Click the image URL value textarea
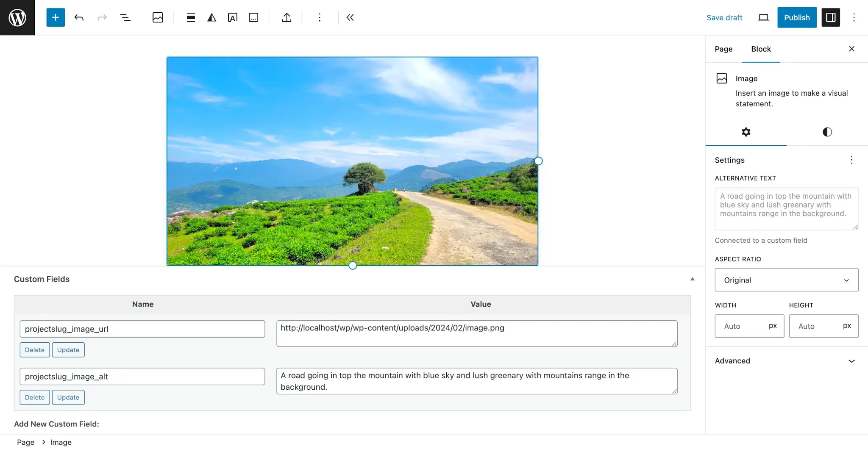 [477, 334]
